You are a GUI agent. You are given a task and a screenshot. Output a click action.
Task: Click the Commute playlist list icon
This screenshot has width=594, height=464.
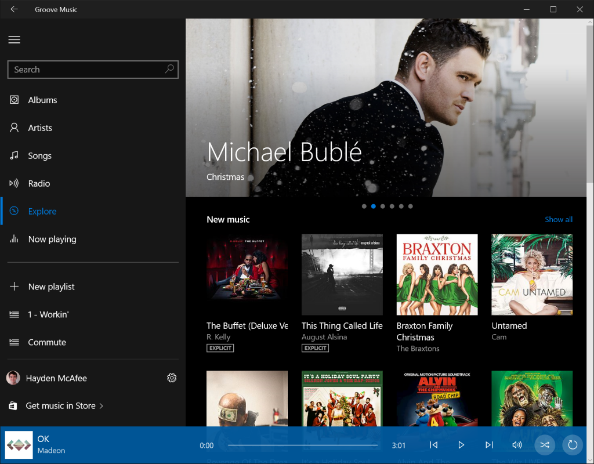coord(14,342)
